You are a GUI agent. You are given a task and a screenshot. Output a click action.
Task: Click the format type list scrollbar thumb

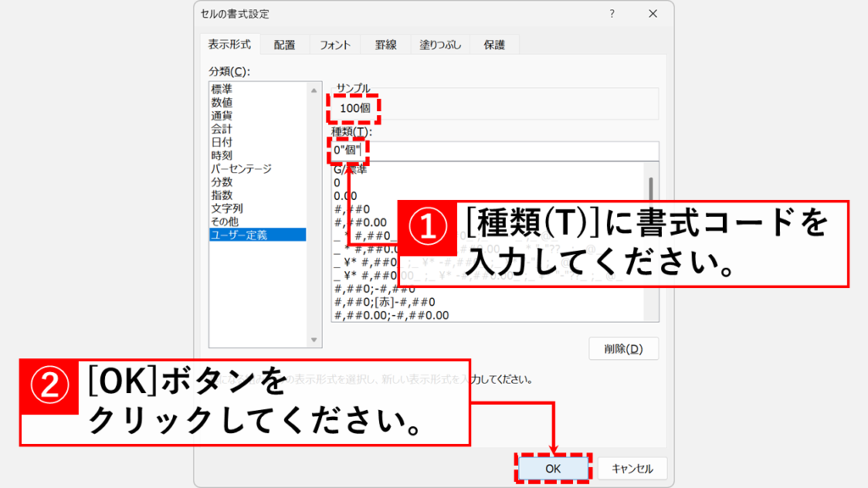651,189
